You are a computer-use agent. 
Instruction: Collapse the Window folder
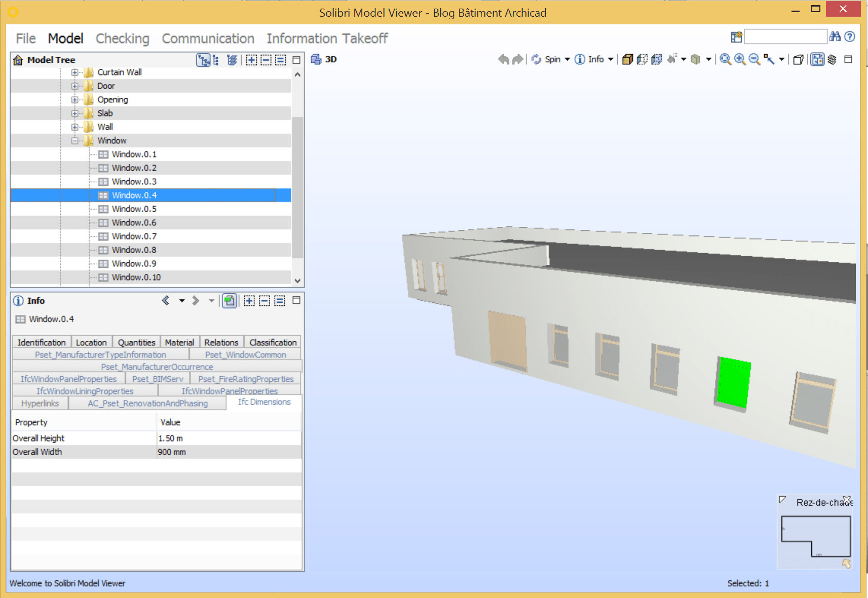point(74,141)
